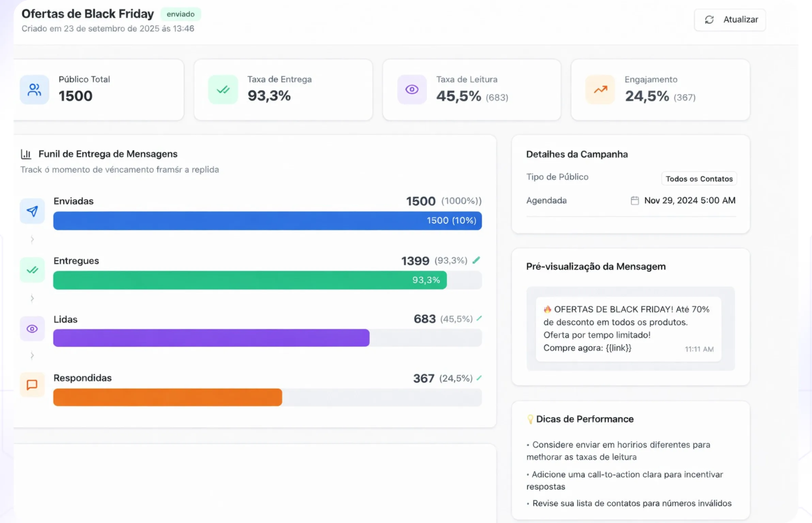Click the message preview bubble
The width and height of the screenshot is (812, 523).
click(628, 329)
